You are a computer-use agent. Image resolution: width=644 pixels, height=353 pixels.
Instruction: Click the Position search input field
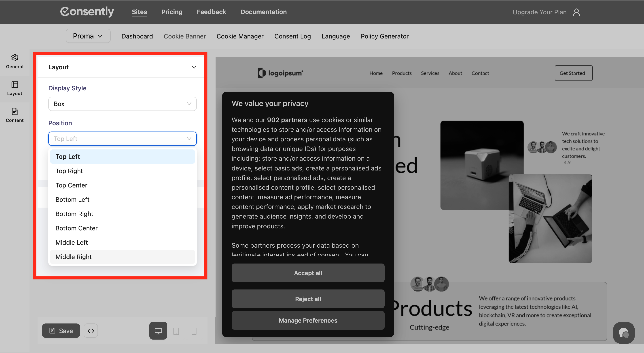pyautogui.click(x=117, y=139)
